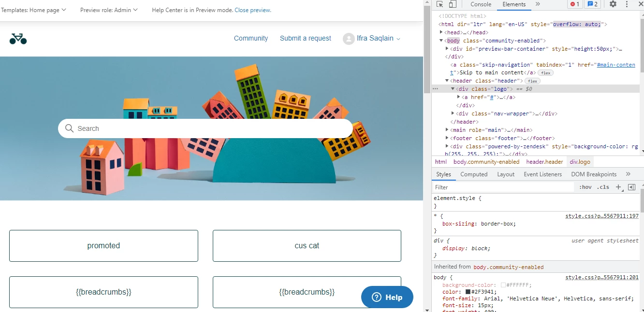644x312 pixels.
Task: Click the Submit a request link
Action: pos(306,38)
